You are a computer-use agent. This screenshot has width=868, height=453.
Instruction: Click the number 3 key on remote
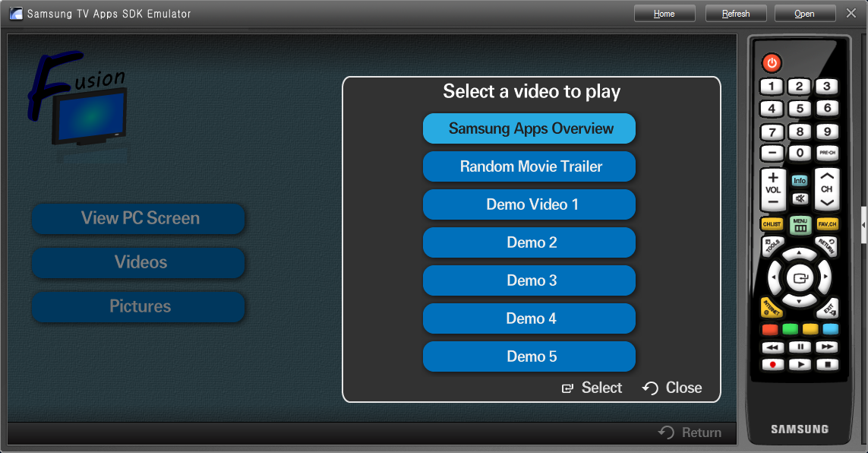(x=827, y=86)
